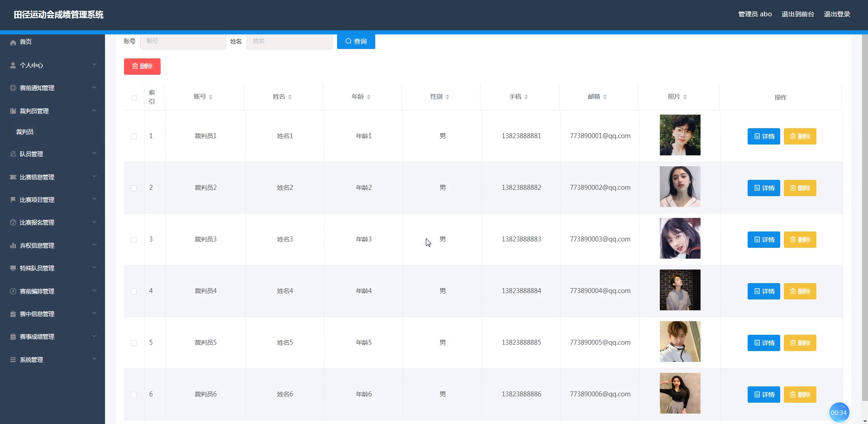Click the icon beside 队员管理
This screenshot has width=868, height=424.
13,154
